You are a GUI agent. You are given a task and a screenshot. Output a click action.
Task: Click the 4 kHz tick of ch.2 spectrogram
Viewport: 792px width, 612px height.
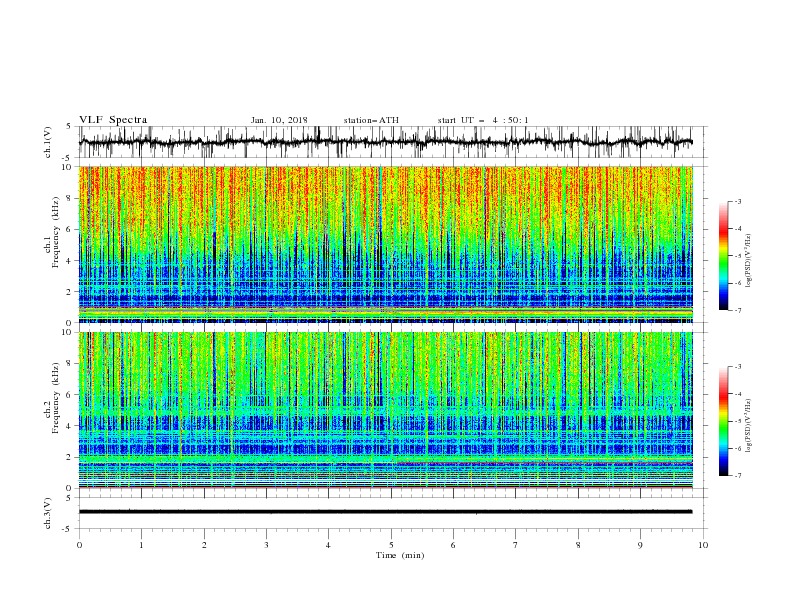(x=70, y=426)
